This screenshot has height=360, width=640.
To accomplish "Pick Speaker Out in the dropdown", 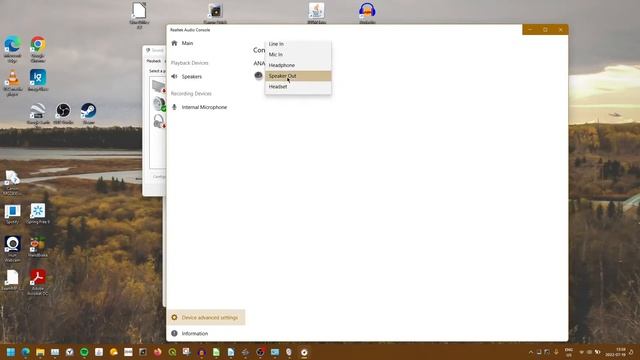I will coord(298,76).
